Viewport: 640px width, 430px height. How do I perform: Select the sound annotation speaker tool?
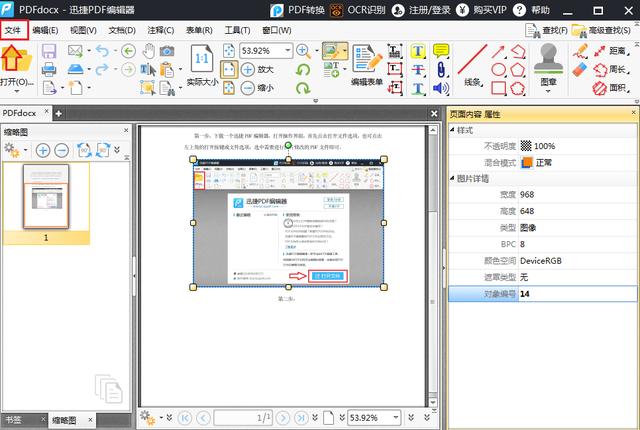441,88
